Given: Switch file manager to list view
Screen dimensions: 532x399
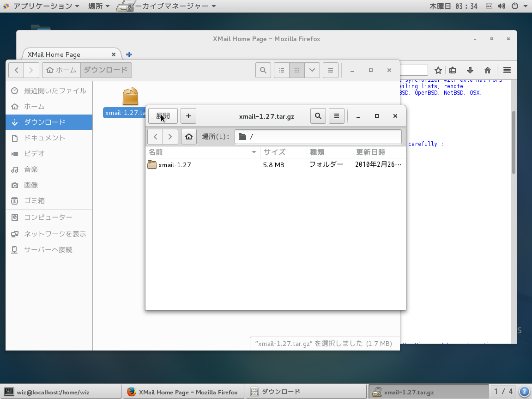Looking at the screenshot, I should 282,70.
